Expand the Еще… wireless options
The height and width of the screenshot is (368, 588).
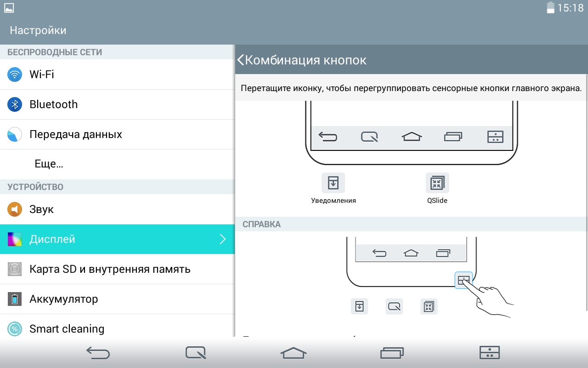pos(49,164)
